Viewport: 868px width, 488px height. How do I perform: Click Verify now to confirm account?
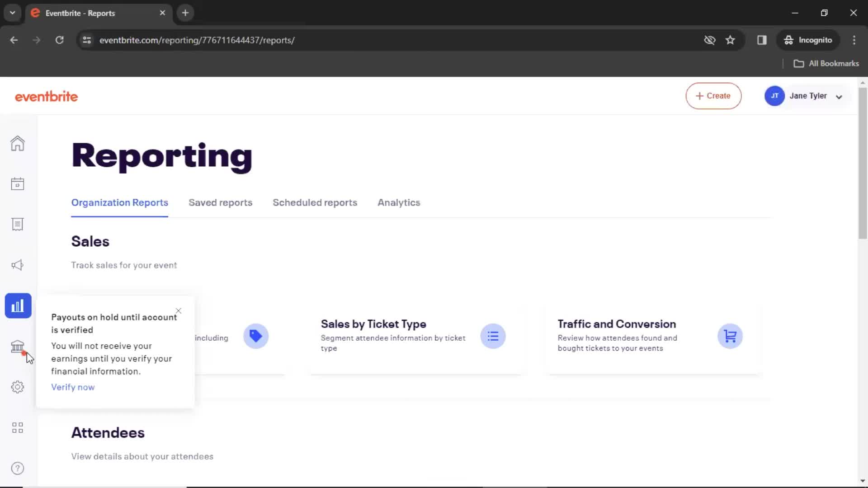tap(73, 387)
